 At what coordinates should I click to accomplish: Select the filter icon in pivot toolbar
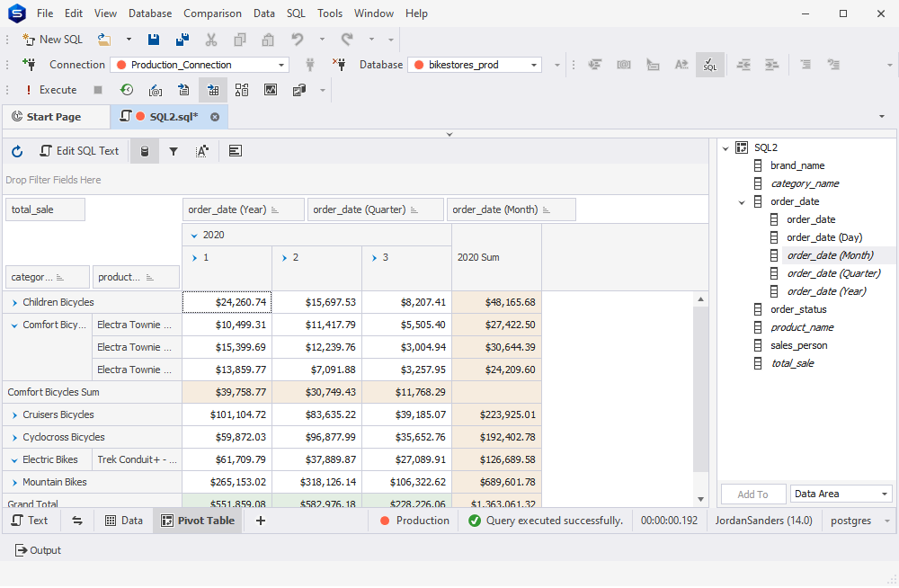(x=174, y=150)
